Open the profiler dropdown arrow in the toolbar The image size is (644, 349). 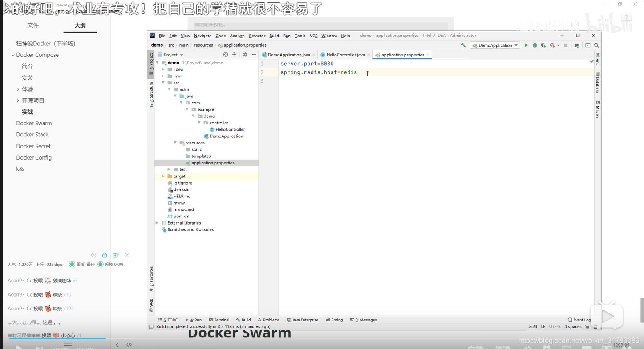(559, 45)
